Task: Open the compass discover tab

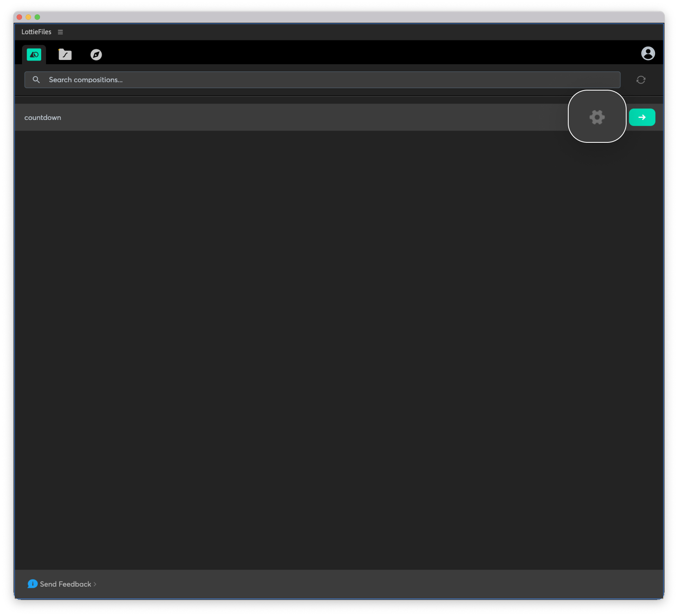Action: [96, 54]
